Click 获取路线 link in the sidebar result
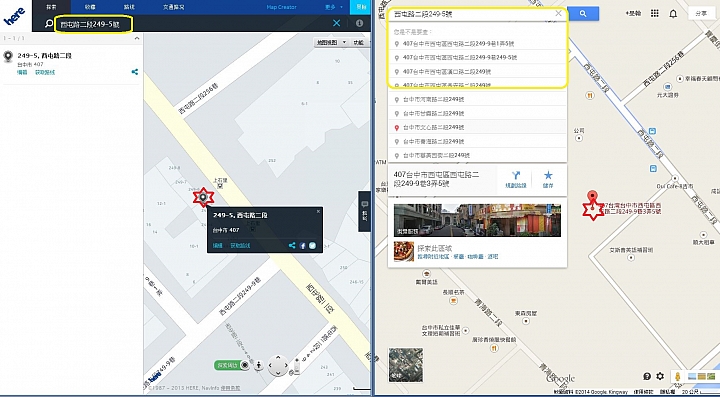The image size is (720, 397). tap(45, 73)
